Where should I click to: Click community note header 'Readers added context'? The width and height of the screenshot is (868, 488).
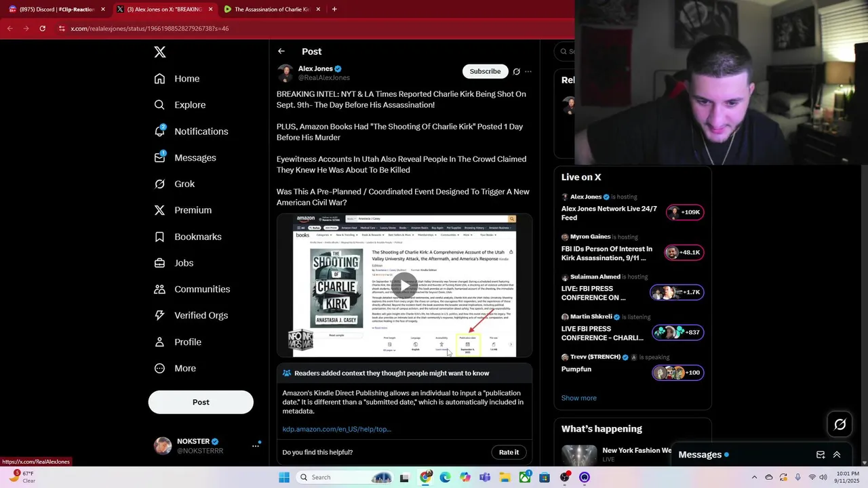pyautogui.click(x=391, y=373)
